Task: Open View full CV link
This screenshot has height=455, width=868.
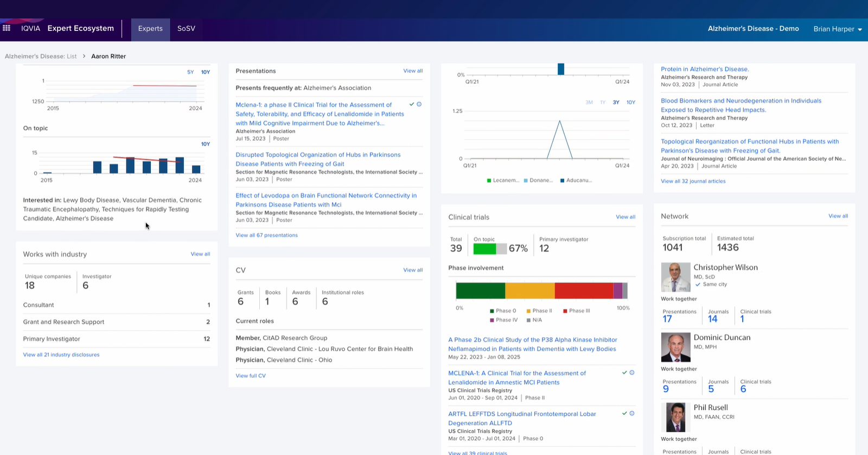Action: (251, 376)
